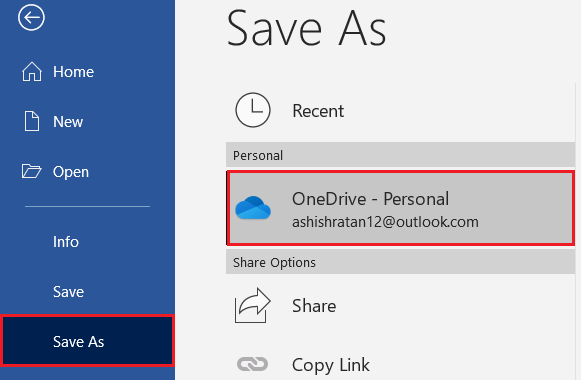Click the Home house icon

pos(32,71)
